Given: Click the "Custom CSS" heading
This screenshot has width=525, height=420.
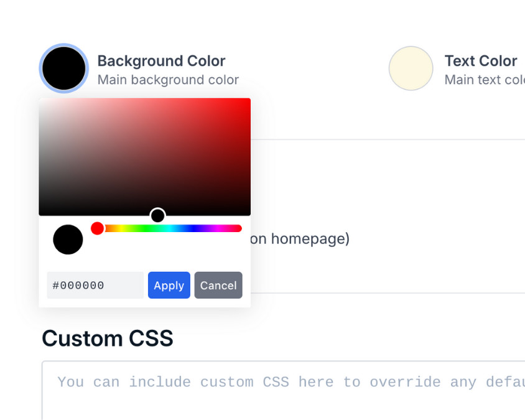Looking at the screenshot, I should coord(107,338).
